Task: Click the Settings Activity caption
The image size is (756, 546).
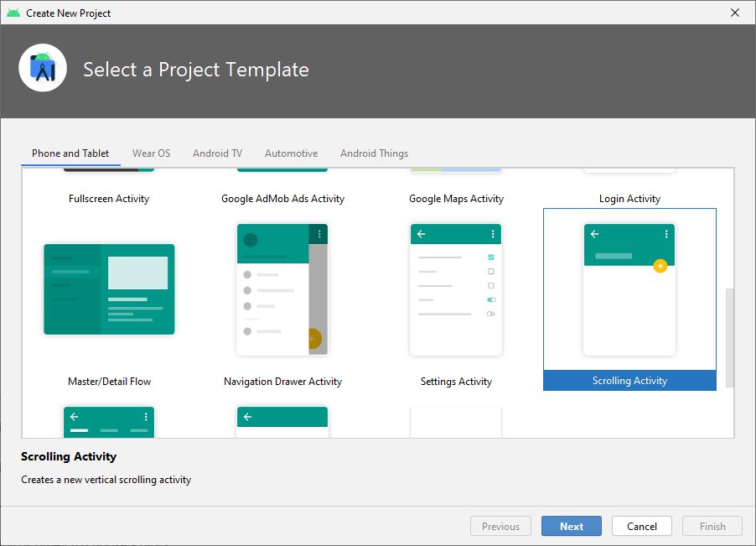Action: [x=456, y=382]
